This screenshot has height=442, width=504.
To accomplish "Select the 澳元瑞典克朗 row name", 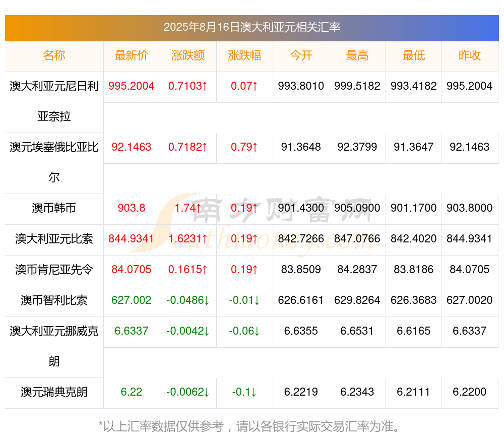I will click(x=54, y=392).
